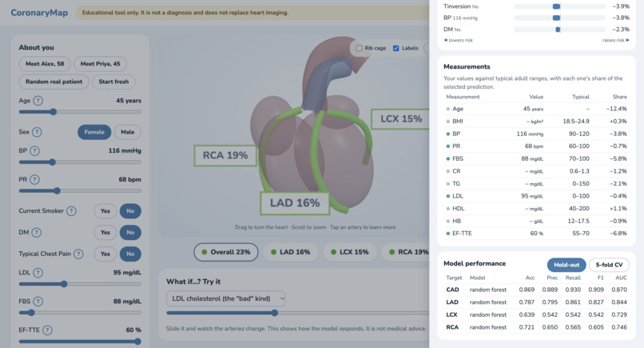This screenshot has height=348, width=644.
Task: Show the LDL help tooltip
Action: (38, 272)
